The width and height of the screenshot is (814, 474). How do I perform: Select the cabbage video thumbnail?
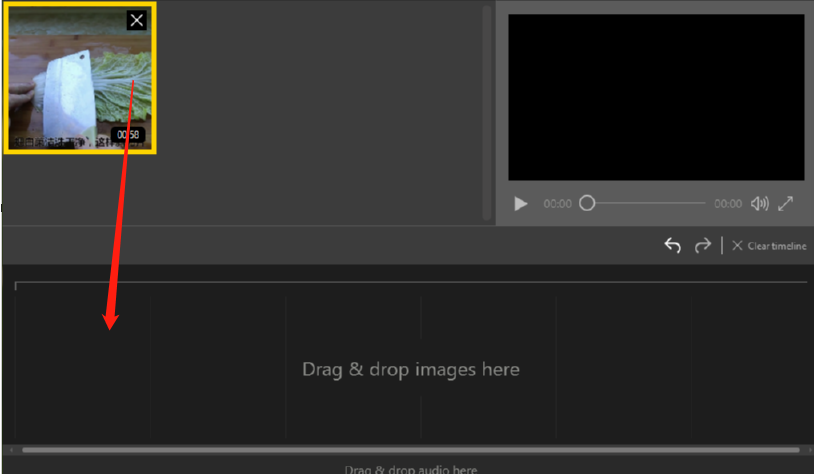point(80,78)
